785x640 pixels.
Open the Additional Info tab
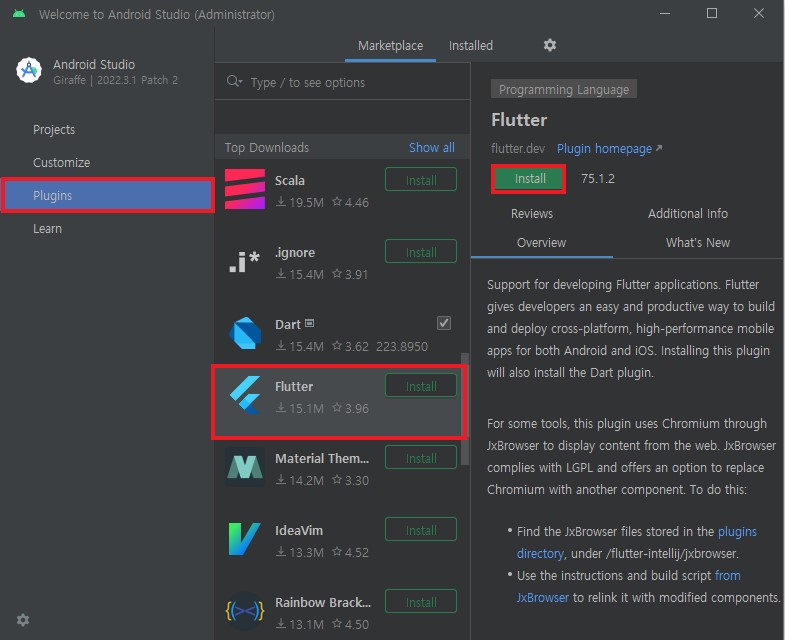point(687,214)
